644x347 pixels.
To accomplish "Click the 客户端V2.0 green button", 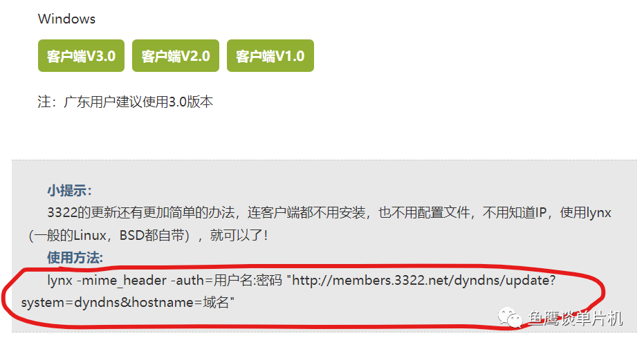I will tap(176, 56).
